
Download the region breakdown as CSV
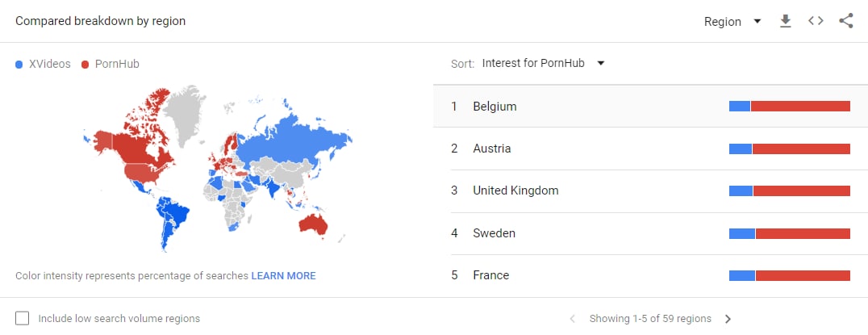click(785, 22)
